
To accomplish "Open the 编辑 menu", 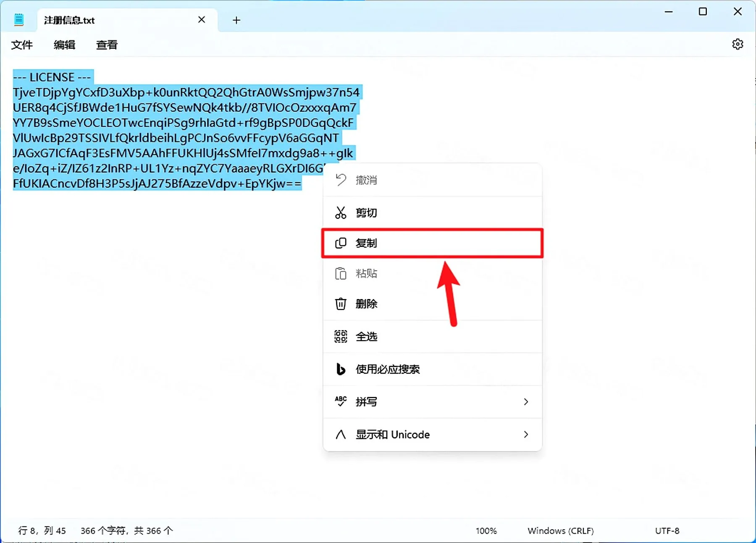I will point(64,45).
